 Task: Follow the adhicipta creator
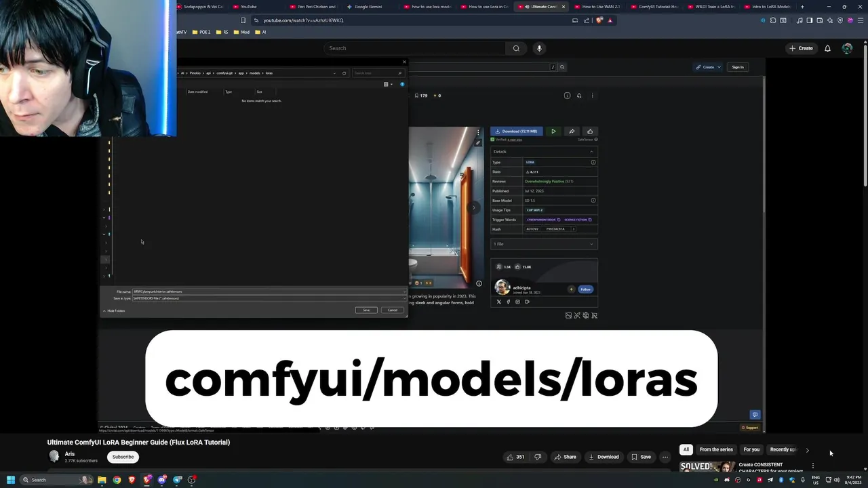(585, 289)
